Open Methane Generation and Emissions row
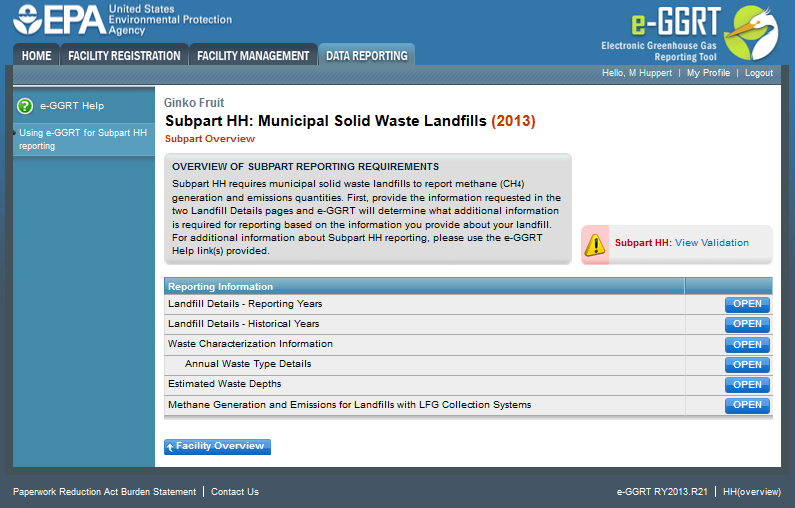 click(x=747, y=405)
